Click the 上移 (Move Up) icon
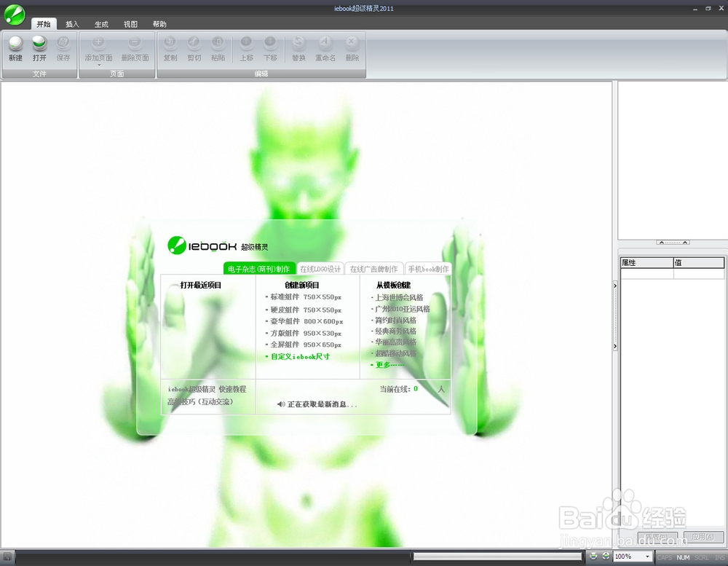Viewport: 728px width, 566px height. pos(247,43)
